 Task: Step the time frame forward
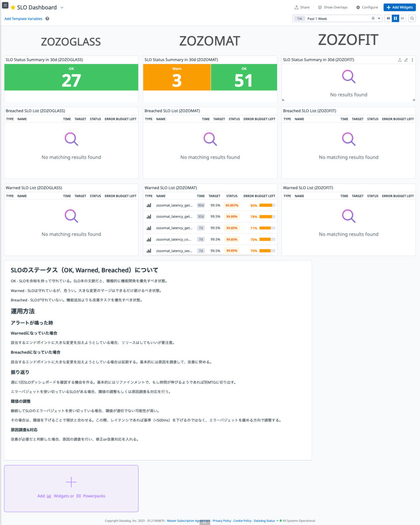(x=403, y=18)
